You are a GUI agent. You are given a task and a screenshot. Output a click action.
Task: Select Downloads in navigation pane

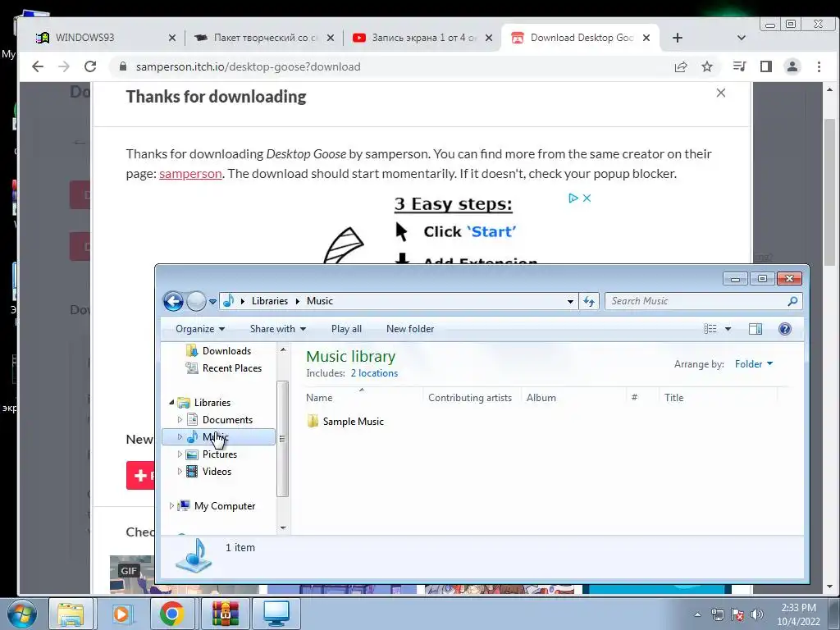point(226,351)
